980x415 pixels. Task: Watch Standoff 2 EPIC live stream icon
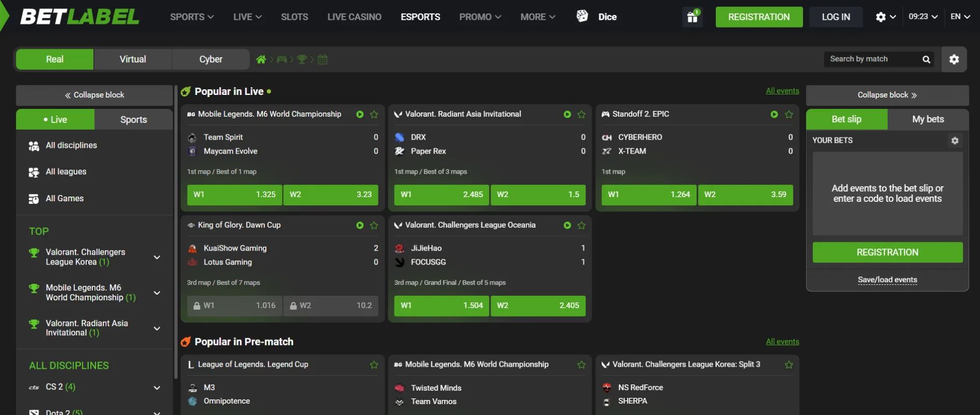point(774,114)
